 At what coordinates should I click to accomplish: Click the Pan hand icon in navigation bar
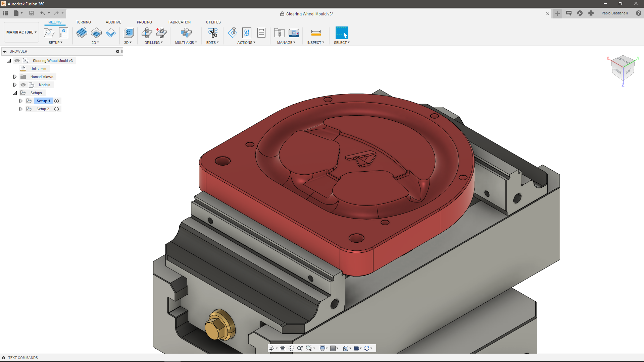pos(291,348)
